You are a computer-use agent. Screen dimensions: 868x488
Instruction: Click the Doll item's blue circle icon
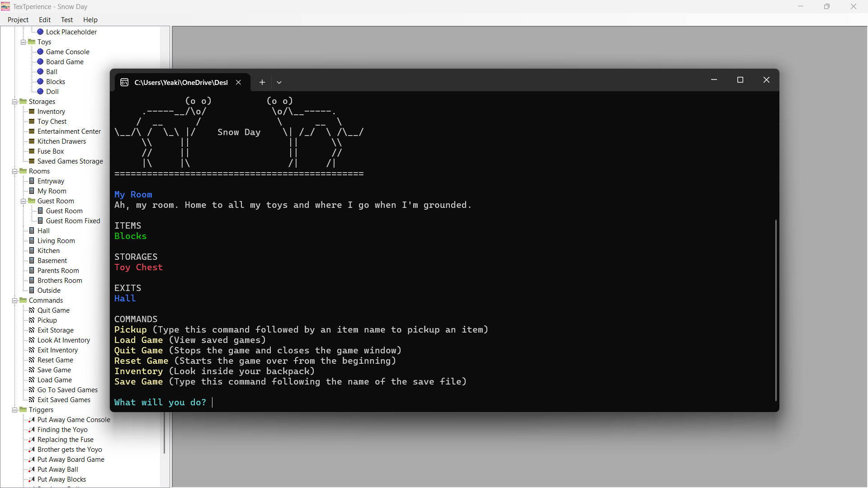click(40, 91)
